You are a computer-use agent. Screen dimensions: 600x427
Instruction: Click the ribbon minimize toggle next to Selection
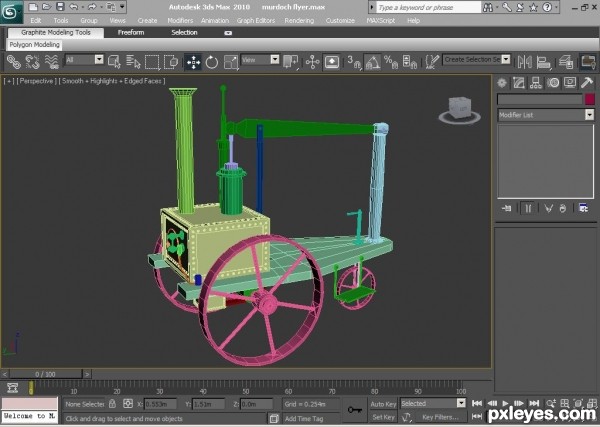[x=228, y=33]
